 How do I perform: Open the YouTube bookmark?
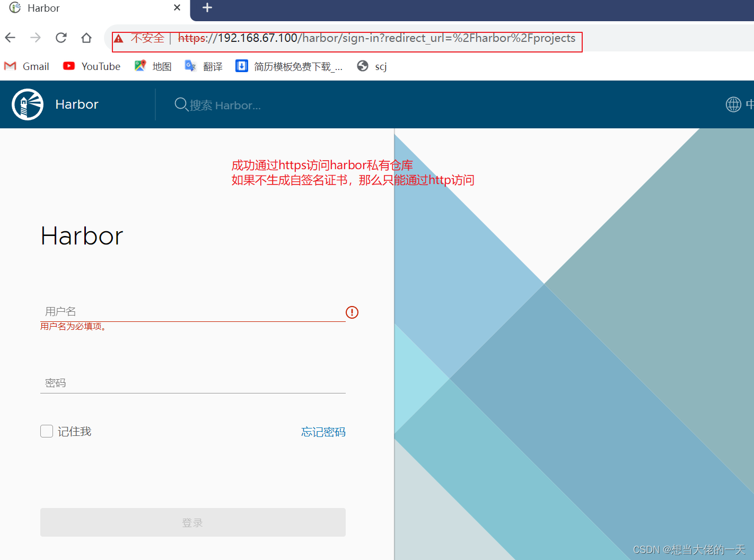tap(92, 66)
